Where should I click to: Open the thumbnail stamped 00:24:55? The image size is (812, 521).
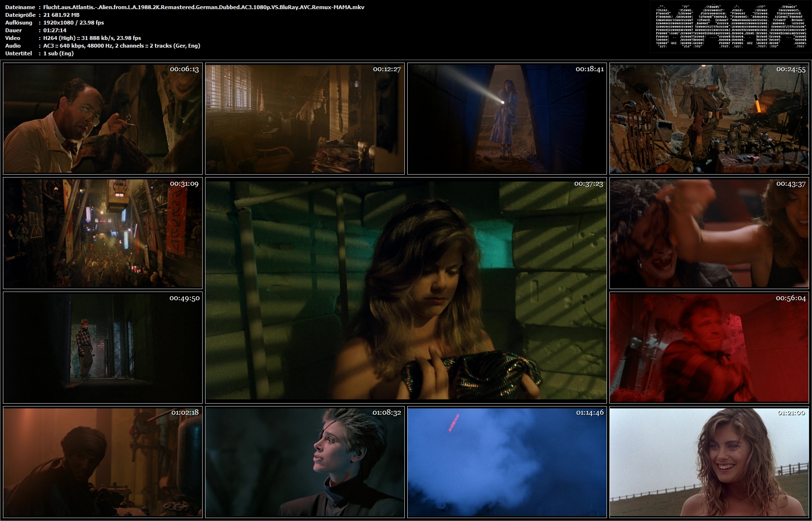[x=709, y=118]
